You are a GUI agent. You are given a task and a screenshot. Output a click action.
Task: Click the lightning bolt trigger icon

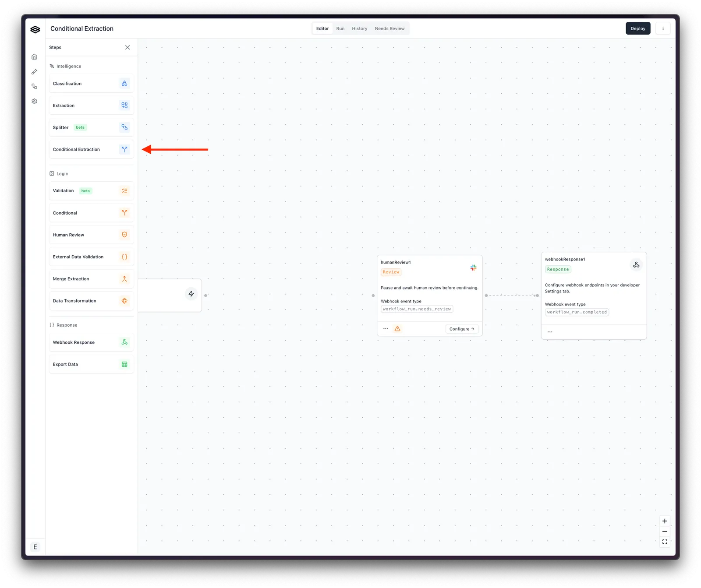(x=191, y=294)
